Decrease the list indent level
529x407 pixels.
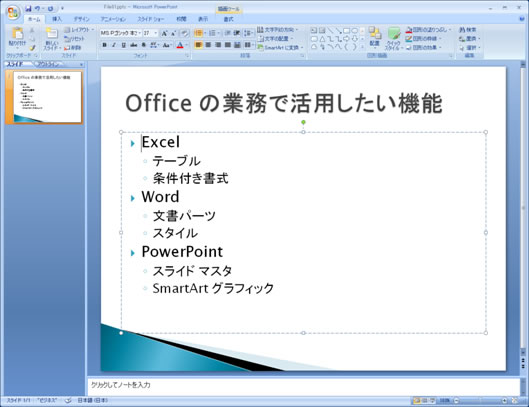(228, 33)
